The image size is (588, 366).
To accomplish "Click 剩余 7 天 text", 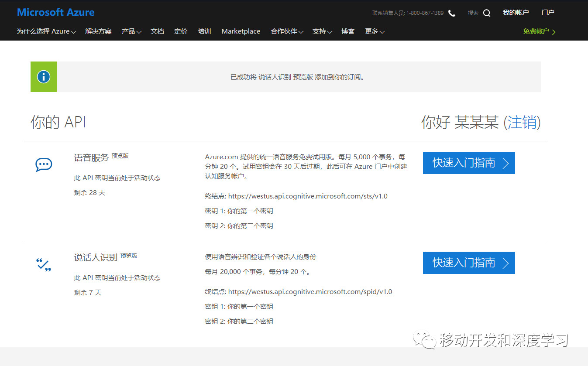I will tap(88, 292).
